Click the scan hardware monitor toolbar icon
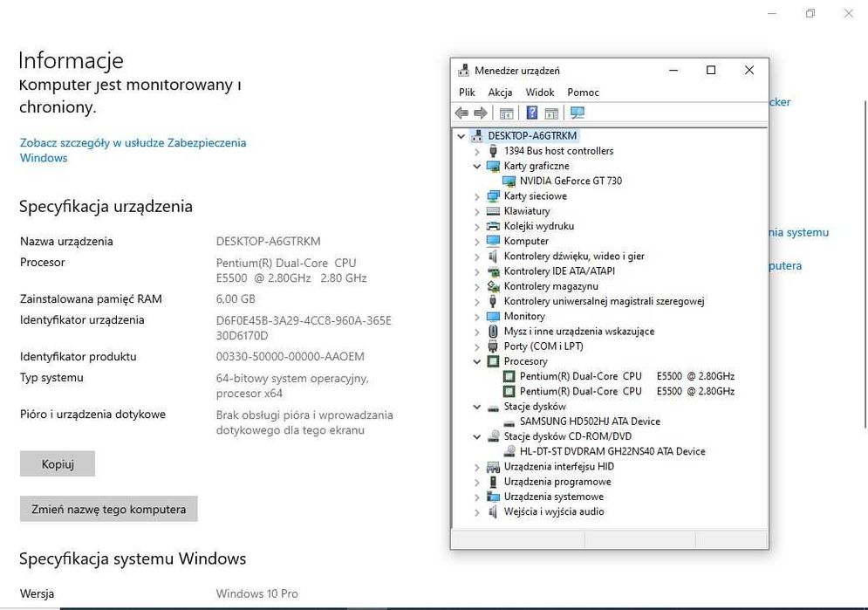The width and height of the screenshot is (868, 610). [578, 113]
